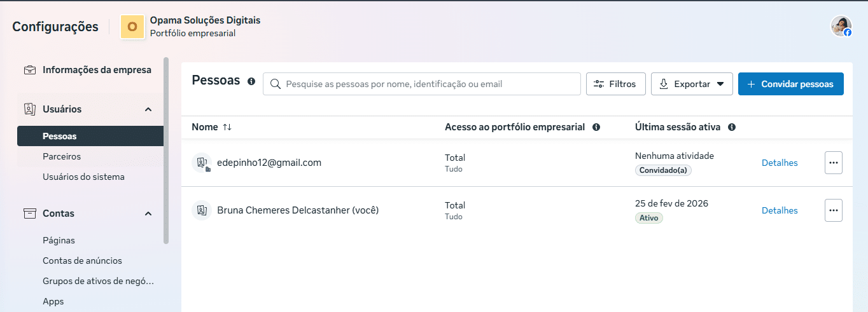Go to Usuários do sistema
Viewport: 868px width, 312px height.
83,177
